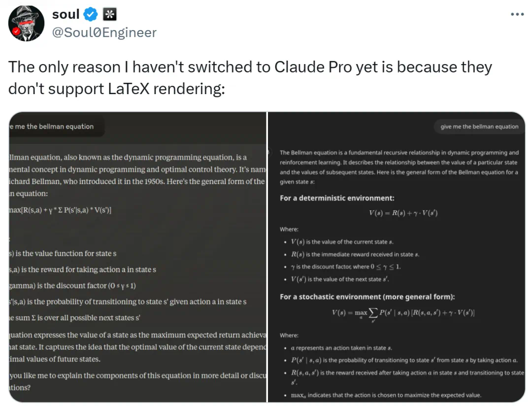
Task: Click the tweet text about Claude Pro
Action: tap(250, 78)
